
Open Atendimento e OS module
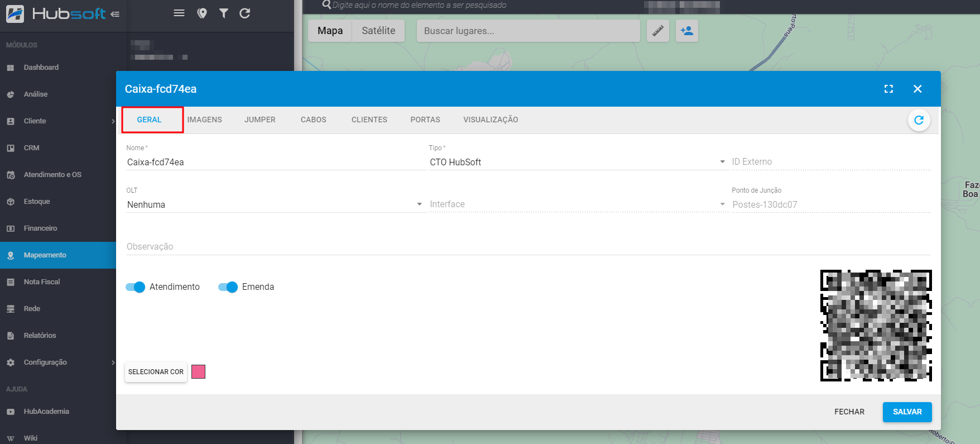pos(58,175)
